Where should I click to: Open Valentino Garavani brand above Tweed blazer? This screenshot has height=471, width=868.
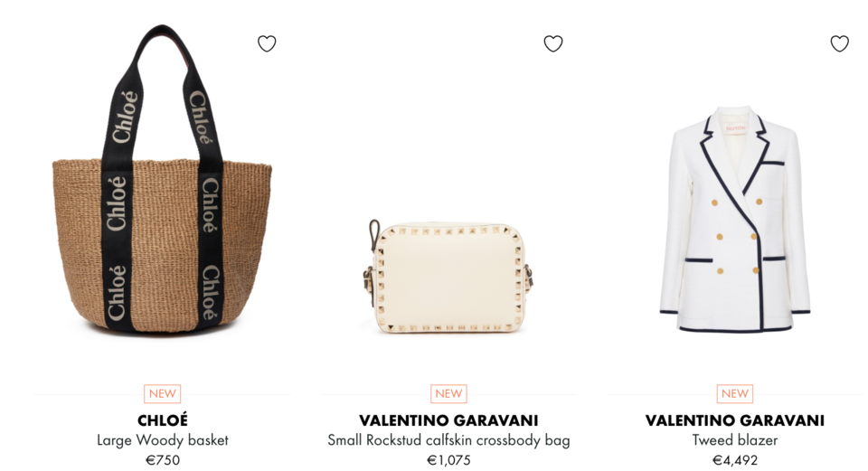pyautogui.click(x=734, y=420)
